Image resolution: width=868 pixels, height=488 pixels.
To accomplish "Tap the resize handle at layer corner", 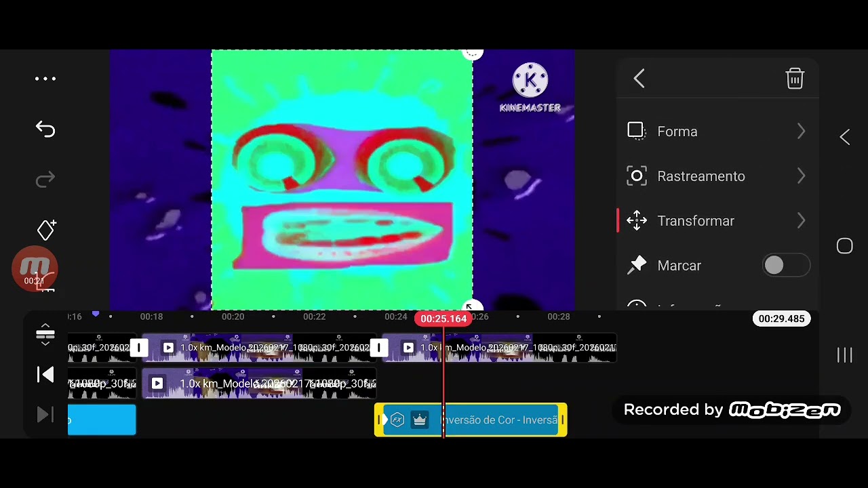I will (x=473, y=307).
